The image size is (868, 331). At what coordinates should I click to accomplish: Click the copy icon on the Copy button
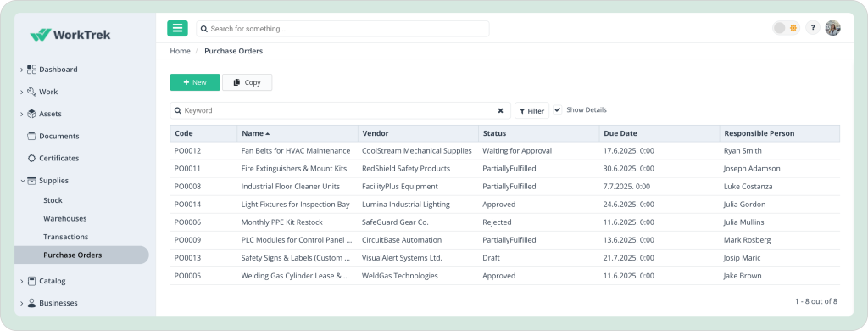(237, 82)
